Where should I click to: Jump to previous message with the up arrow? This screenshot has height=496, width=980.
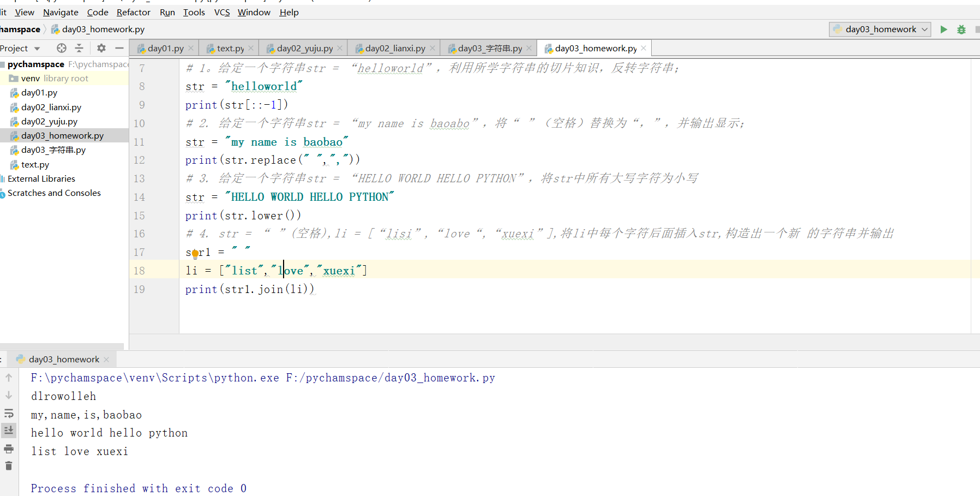click(9, 377)
